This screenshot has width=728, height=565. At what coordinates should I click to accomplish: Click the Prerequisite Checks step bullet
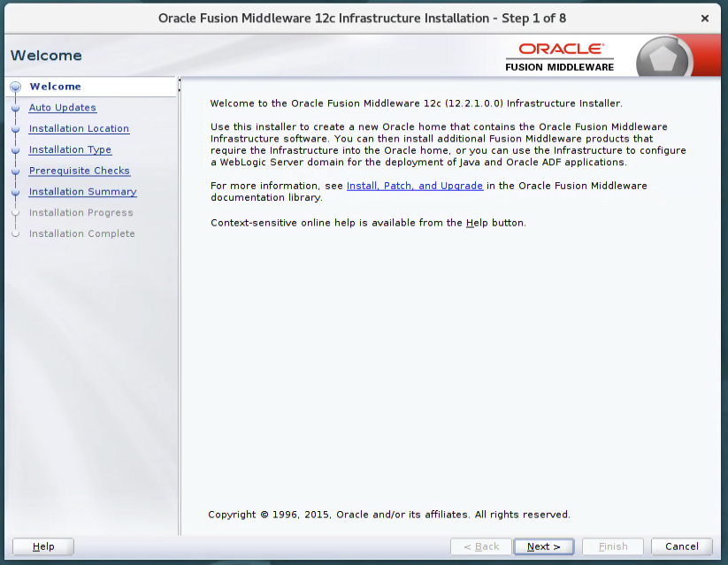(15, 172)
